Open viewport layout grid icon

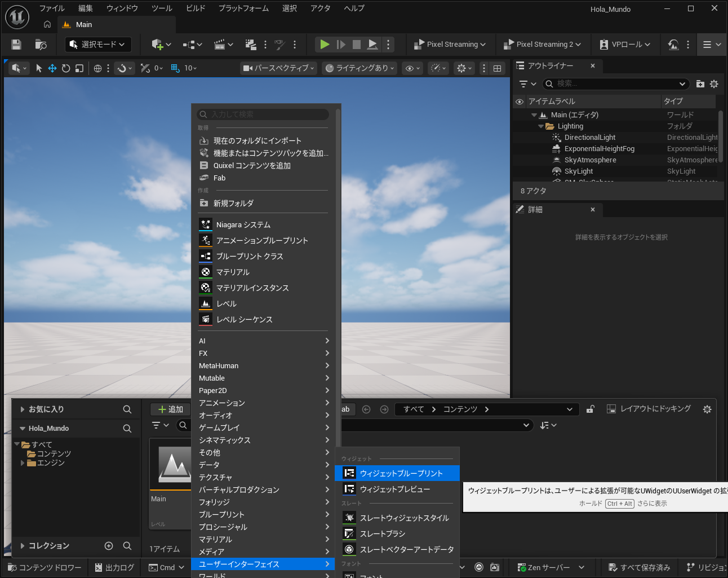497,68
